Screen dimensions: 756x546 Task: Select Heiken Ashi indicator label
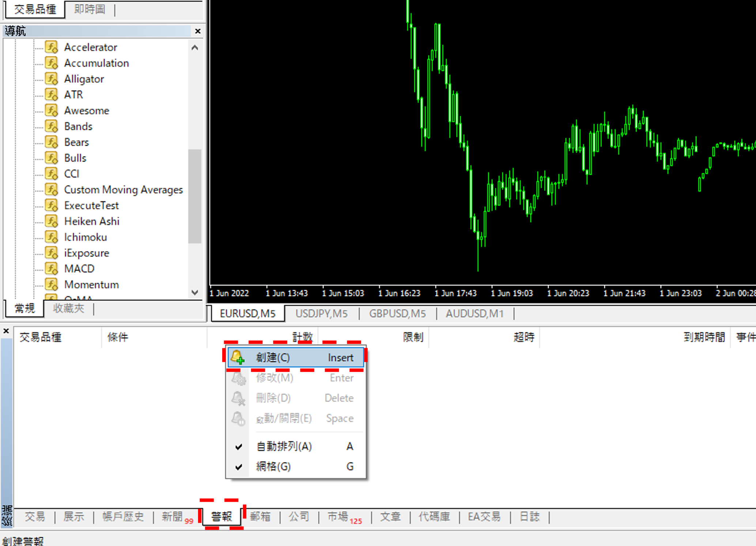tap(92, 221)
